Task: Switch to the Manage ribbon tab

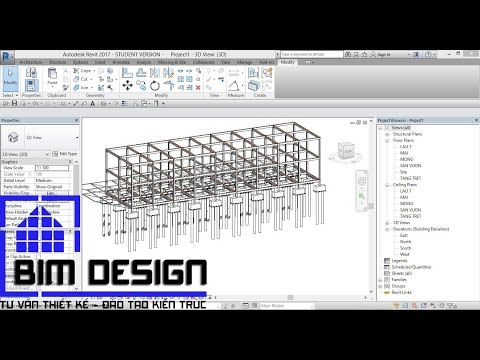Action: pos(245,62)
